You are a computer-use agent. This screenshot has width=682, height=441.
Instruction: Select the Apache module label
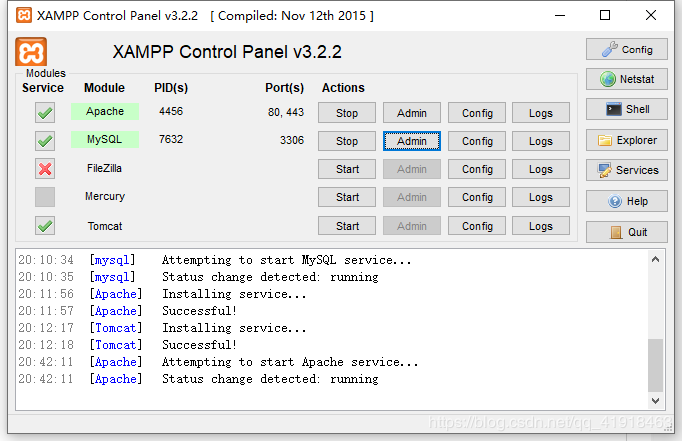coord(105,111)
